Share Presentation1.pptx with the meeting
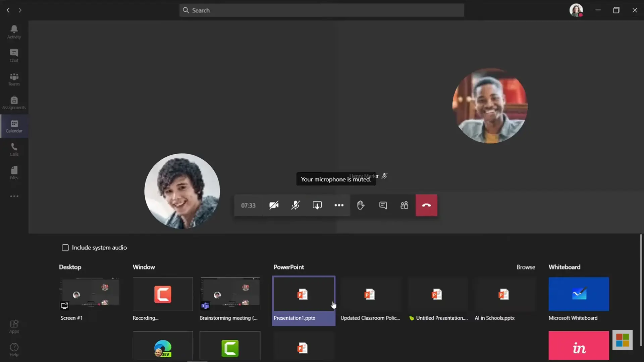 coord(304,294)
